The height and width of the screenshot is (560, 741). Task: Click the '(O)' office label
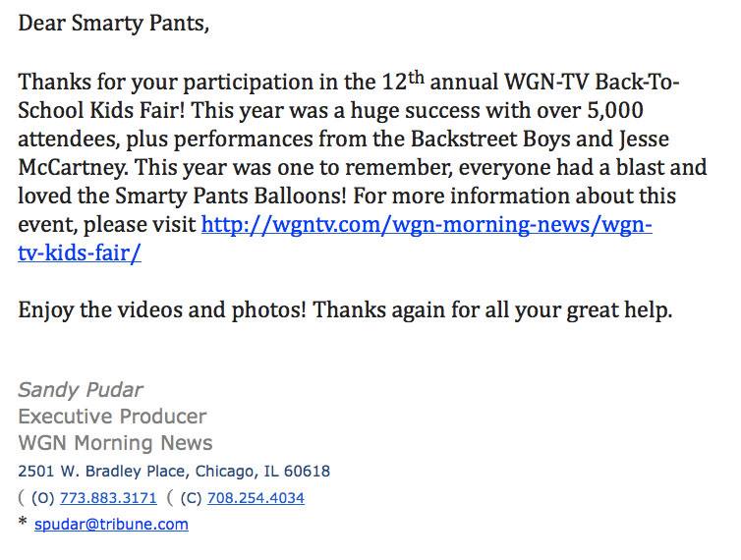coord(42,498)
